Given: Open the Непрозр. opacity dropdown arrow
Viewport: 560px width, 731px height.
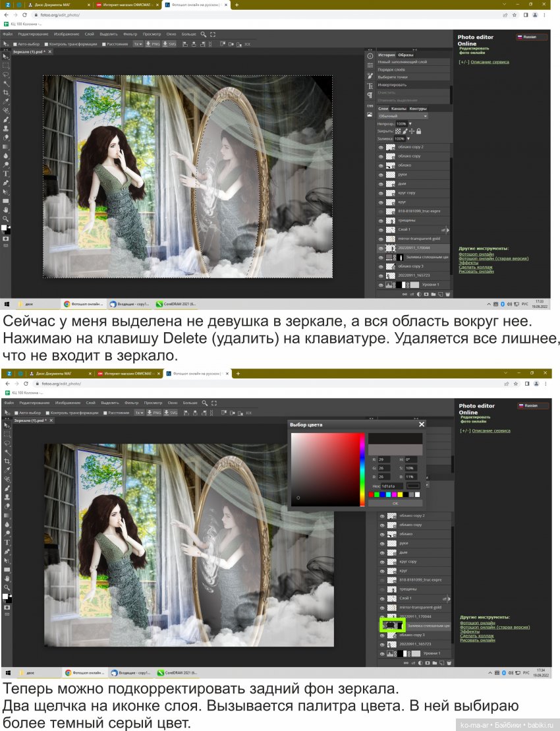Looking at the screenshot, I should 410,124.
